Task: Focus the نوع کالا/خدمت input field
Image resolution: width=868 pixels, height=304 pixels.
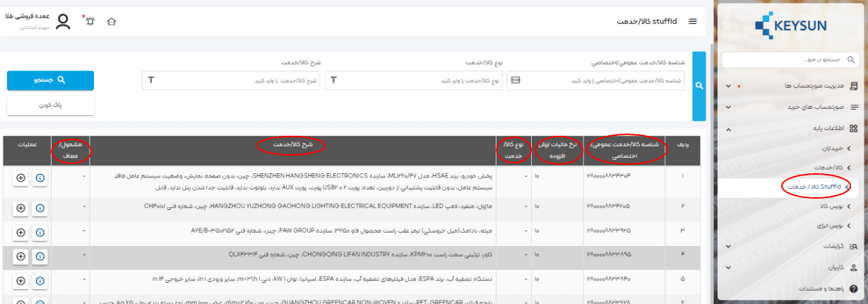Action: coord(413,80)
